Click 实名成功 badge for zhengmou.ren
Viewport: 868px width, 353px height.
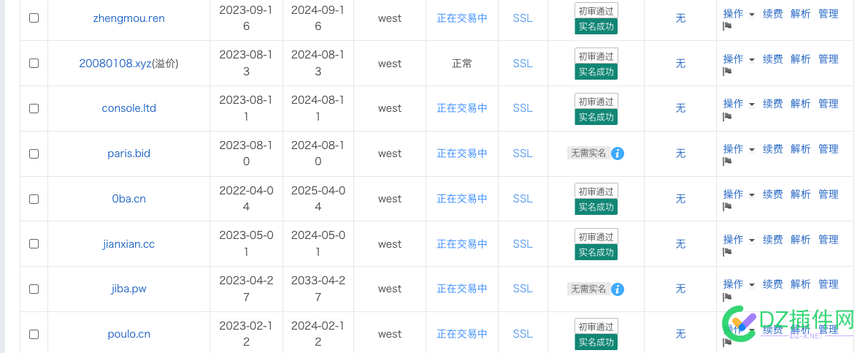596,26
